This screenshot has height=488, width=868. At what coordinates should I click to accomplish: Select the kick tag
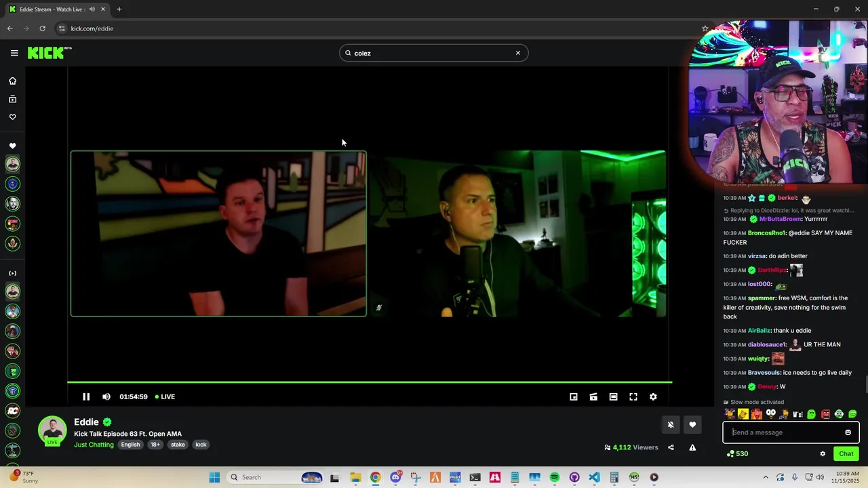(x=201, y=445)
